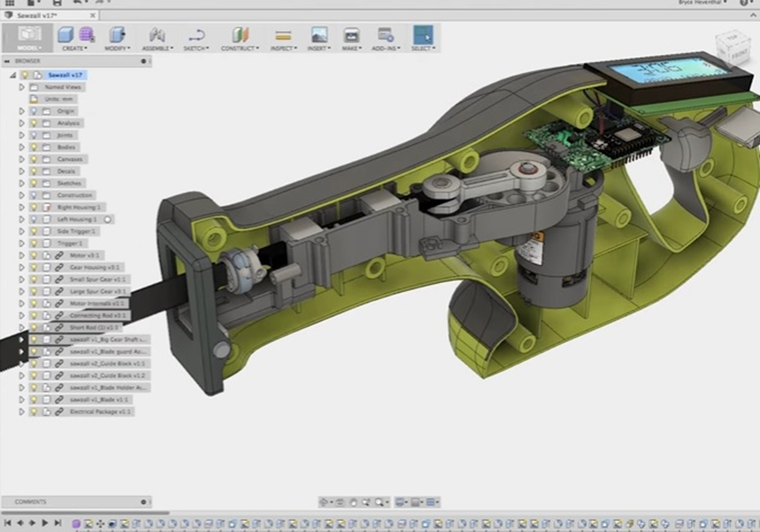The image size is (760, 532).
Task: Select the Sketch tool icon
Action: point(196,35)
